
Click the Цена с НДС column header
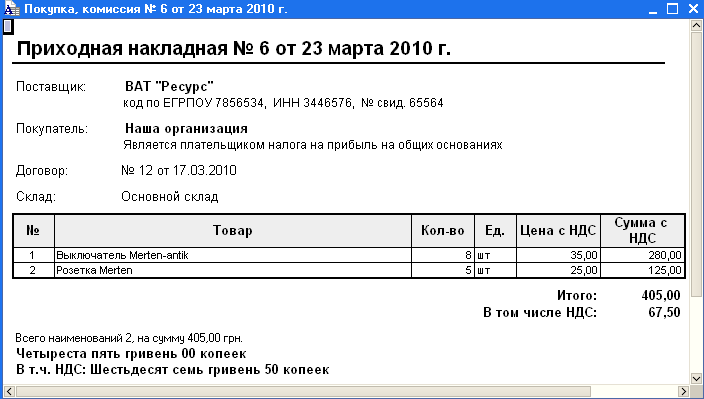[558, 230]
